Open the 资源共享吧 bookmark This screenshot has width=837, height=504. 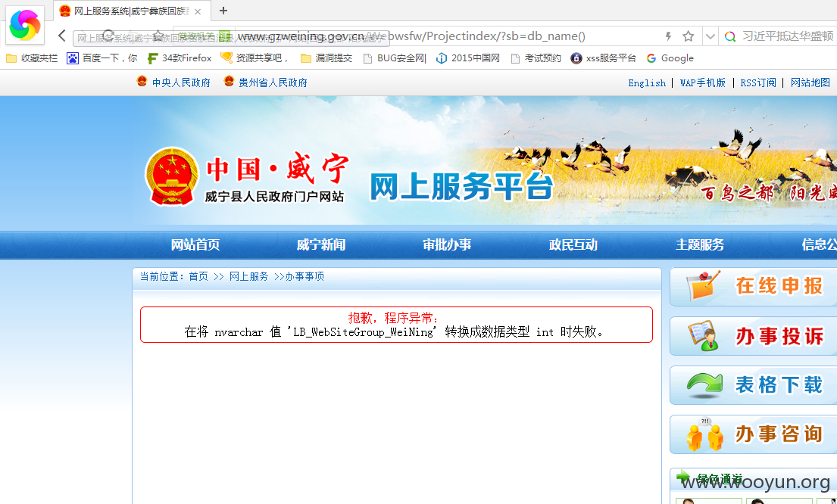255,58
